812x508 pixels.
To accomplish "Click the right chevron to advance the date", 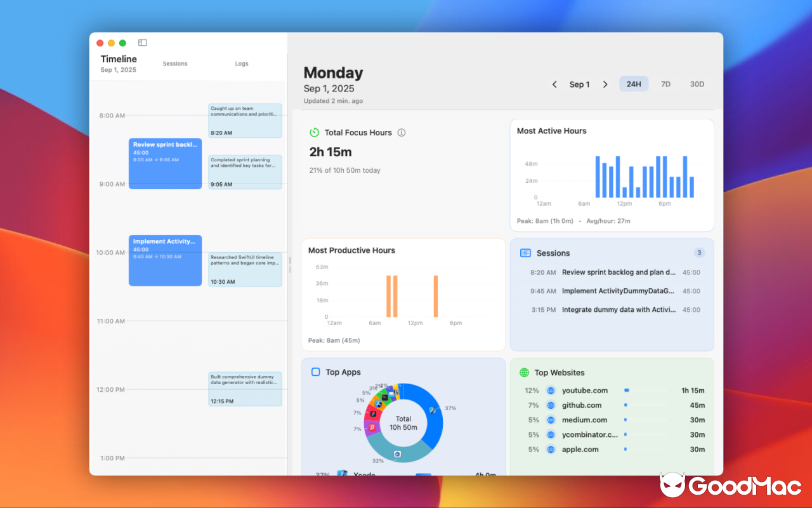I will coord(605,83).
